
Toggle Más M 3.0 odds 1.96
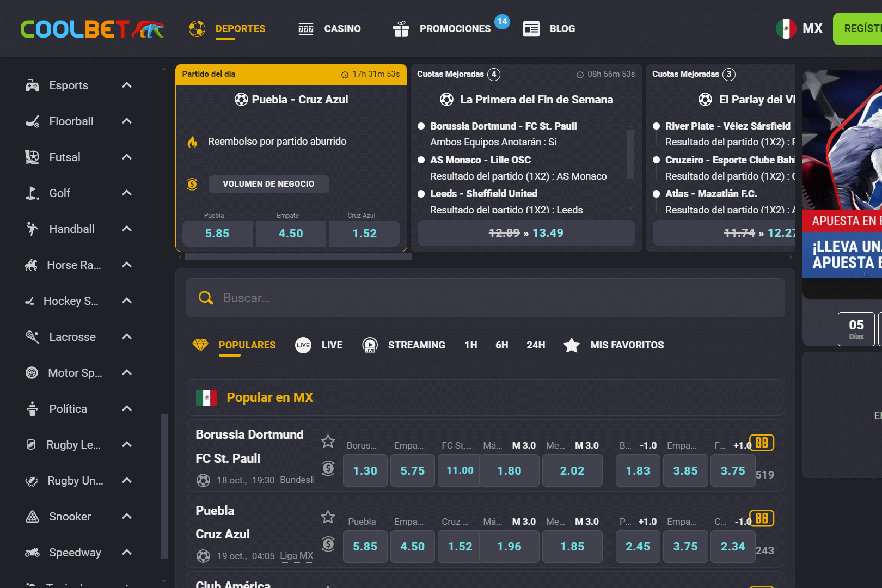point(510,546)
